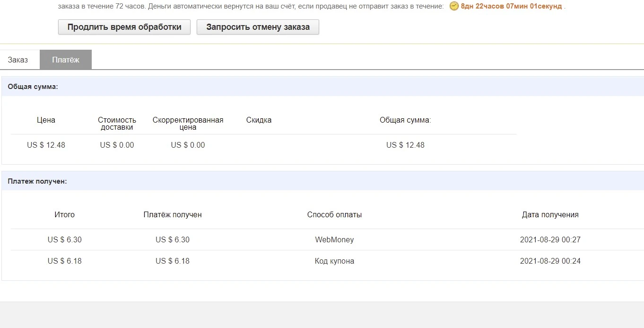This screenshot has height=328, width=644.
Task: Click US $ 6.30 in Платёж получен column
Action: point(173,239)
